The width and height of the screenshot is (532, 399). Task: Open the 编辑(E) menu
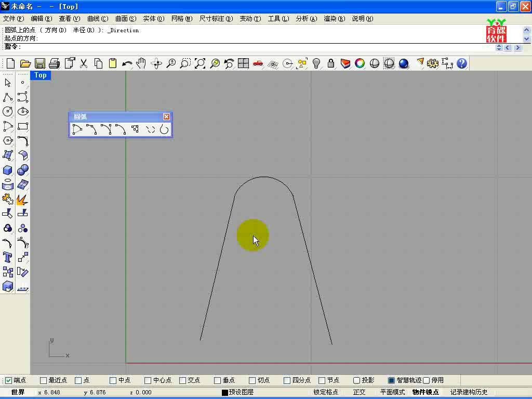(42, 19)
